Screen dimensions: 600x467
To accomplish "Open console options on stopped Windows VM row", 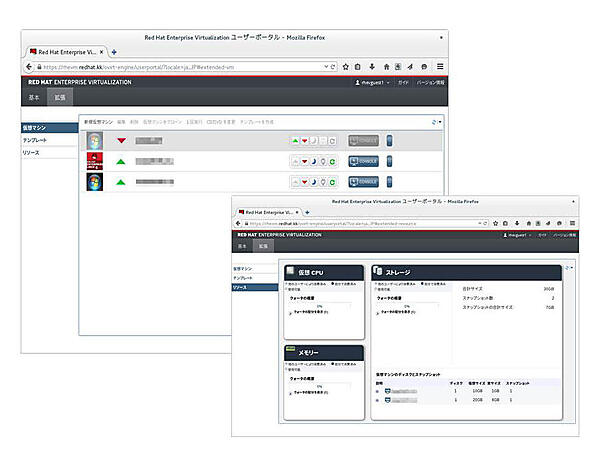I will tap(389, 141).
